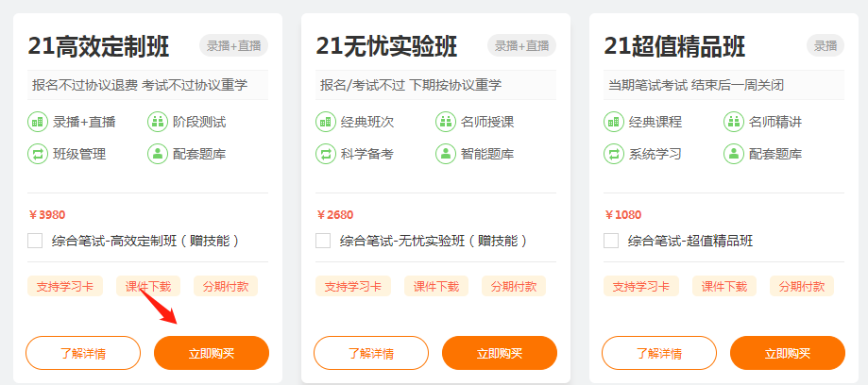Open the 21超值精品班 course title
This screenshot has height=385, width=868.
(x=674, y=46)
